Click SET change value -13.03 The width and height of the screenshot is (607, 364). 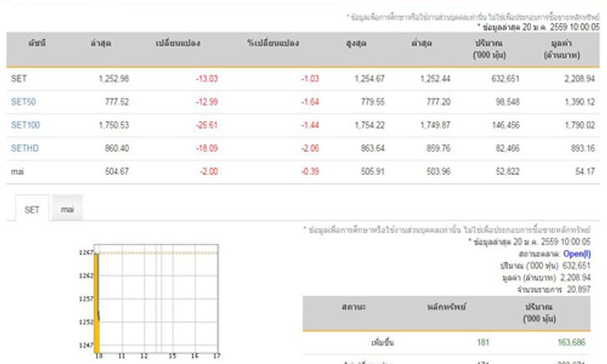point(207,78)
